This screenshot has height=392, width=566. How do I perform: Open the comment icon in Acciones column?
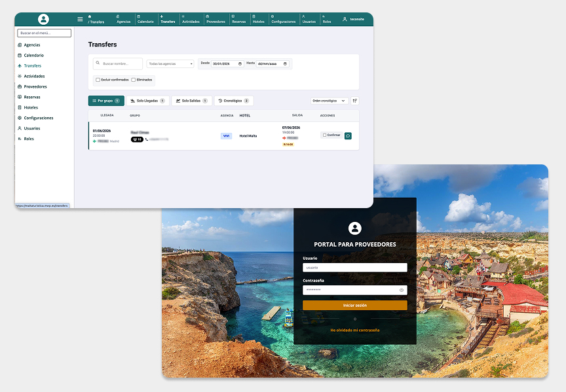click(348, 135)
